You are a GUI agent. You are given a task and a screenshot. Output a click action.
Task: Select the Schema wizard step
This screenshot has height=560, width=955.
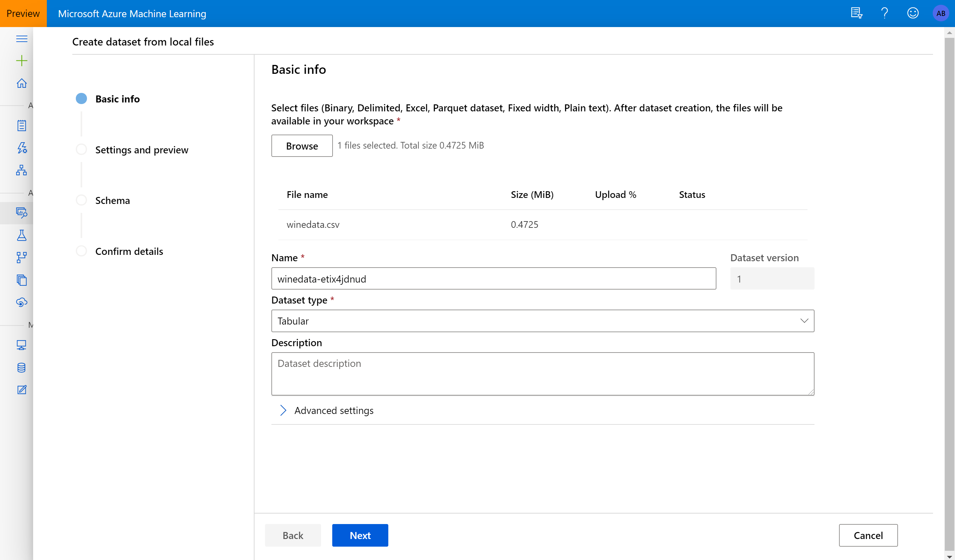[112, 200]
